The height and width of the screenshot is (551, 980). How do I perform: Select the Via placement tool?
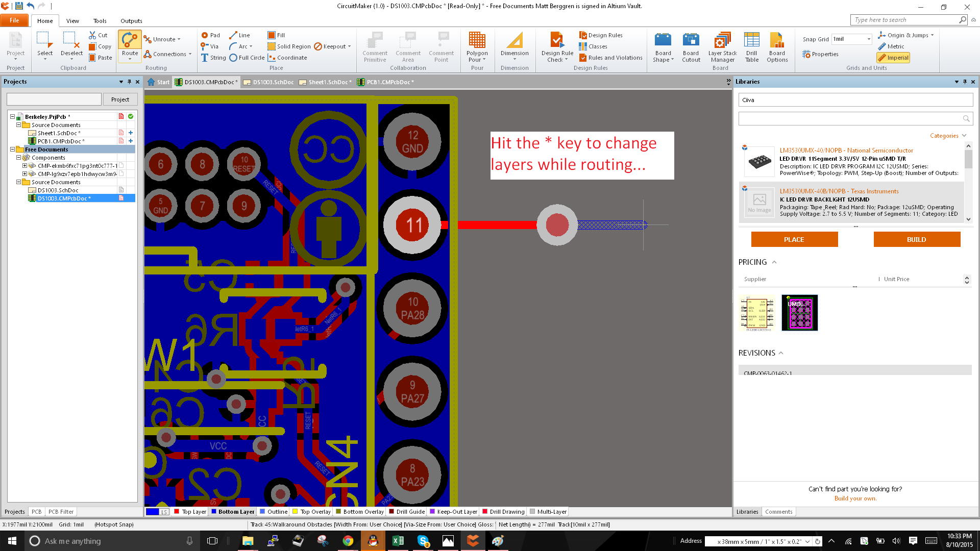[x=210, y=46]
